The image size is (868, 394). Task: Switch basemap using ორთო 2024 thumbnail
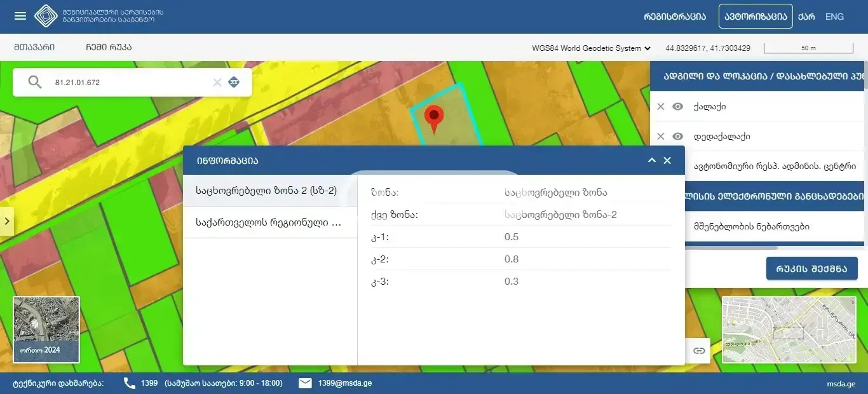point(46,330)
